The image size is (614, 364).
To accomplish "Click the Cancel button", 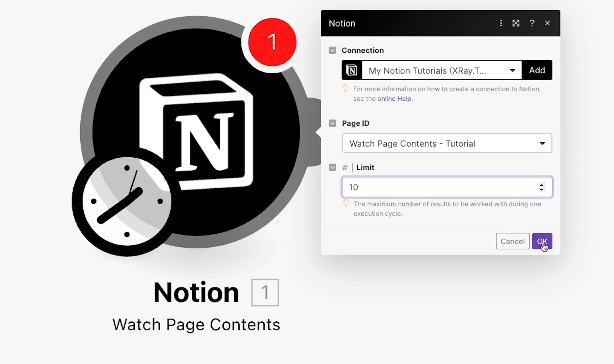I will point(512,241).
